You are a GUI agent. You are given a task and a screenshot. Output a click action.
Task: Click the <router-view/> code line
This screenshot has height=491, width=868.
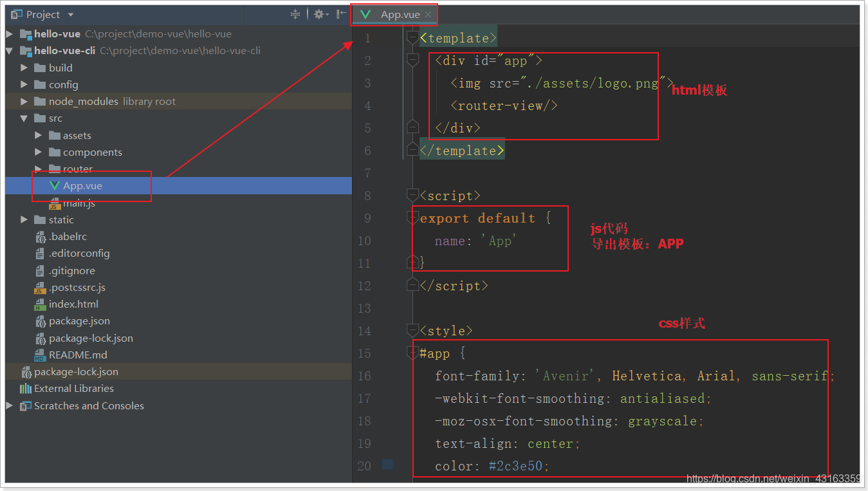504,106
